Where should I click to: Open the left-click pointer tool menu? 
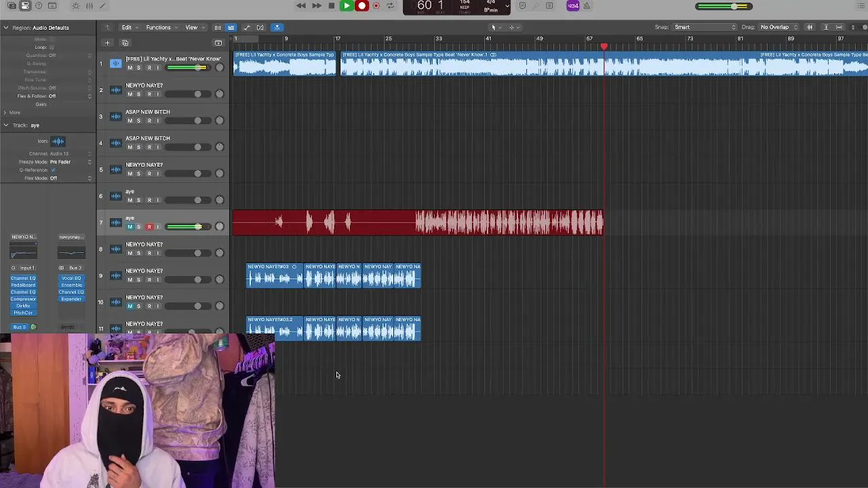[x=496, y=28]
